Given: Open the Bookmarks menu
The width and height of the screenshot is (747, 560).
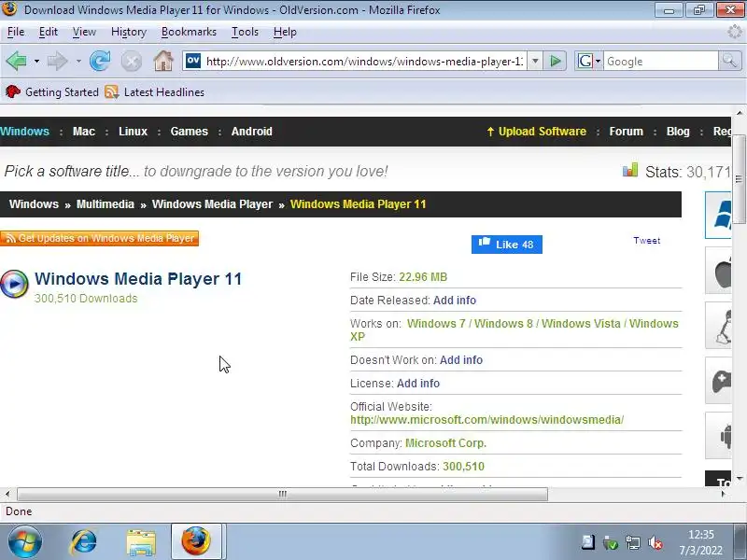Looking at the screenshot, I should (x=189, y=32).
